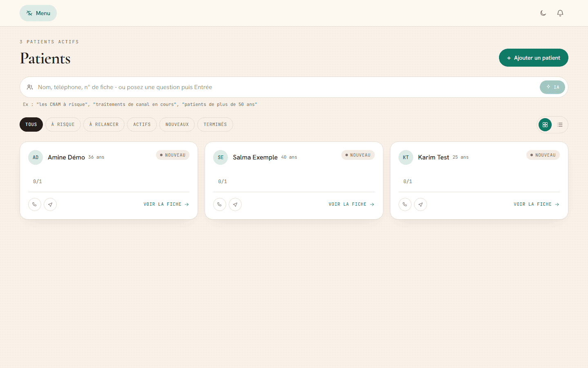Click the 0/1 counter on Karim Test card

(x=408, y=182)
